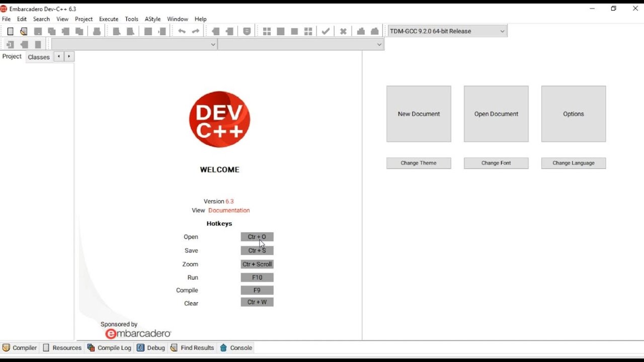
Task: Click the WELCOME heading text
Action: pos(220,170)
